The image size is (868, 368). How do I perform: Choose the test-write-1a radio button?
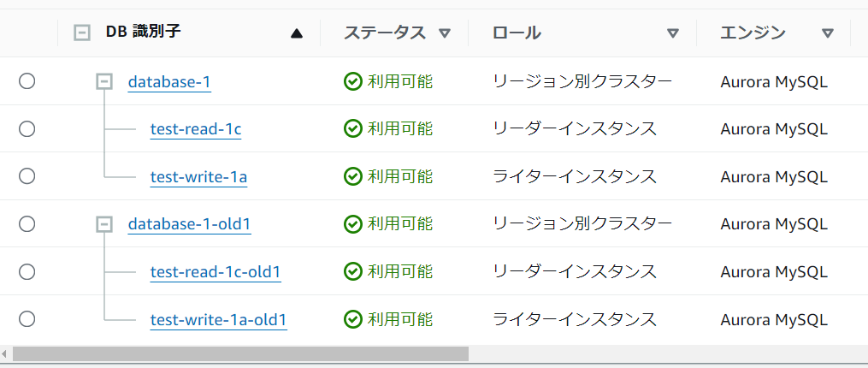pyautogui.click(x=27, y=175)
